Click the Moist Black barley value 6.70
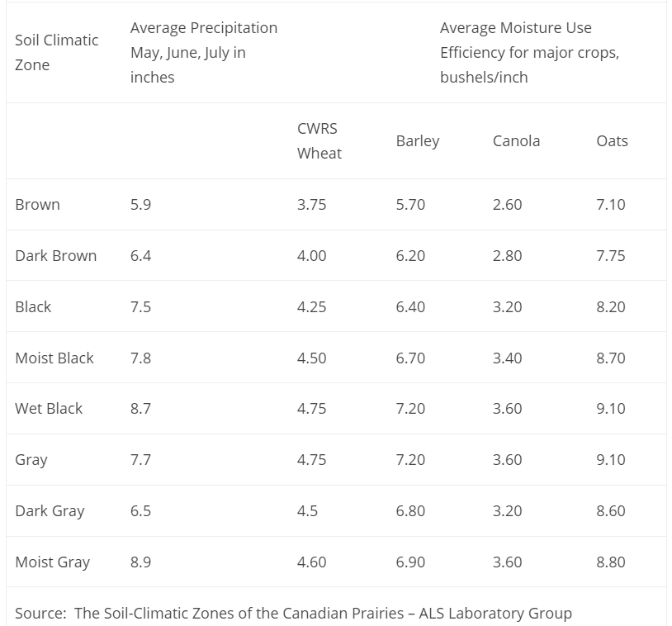Viewport: 672px width, 626px height. click(x=410, y=358)
